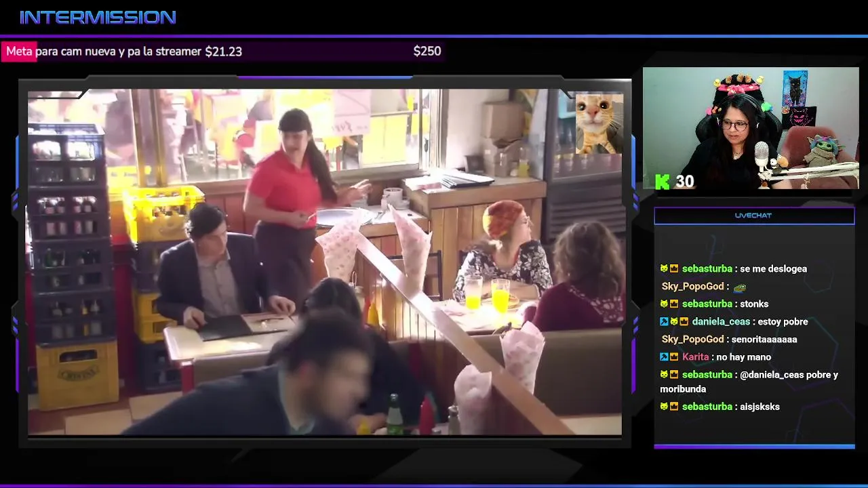Click the crown badge on the '@daniela_ceas pobre' message
868x488 pixels.
click(x=674, y=375)
